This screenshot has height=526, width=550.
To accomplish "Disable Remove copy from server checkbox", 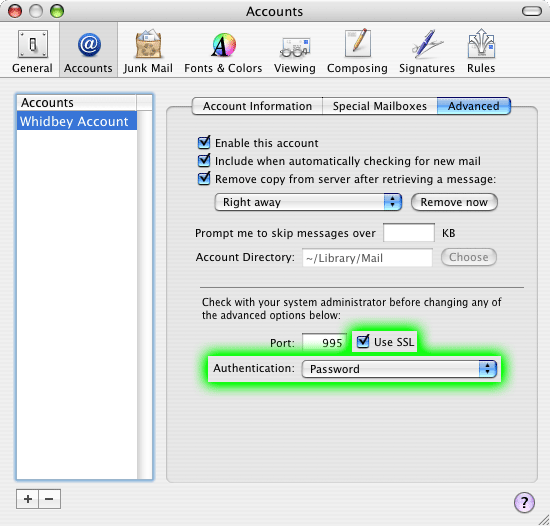I will 204,178.
